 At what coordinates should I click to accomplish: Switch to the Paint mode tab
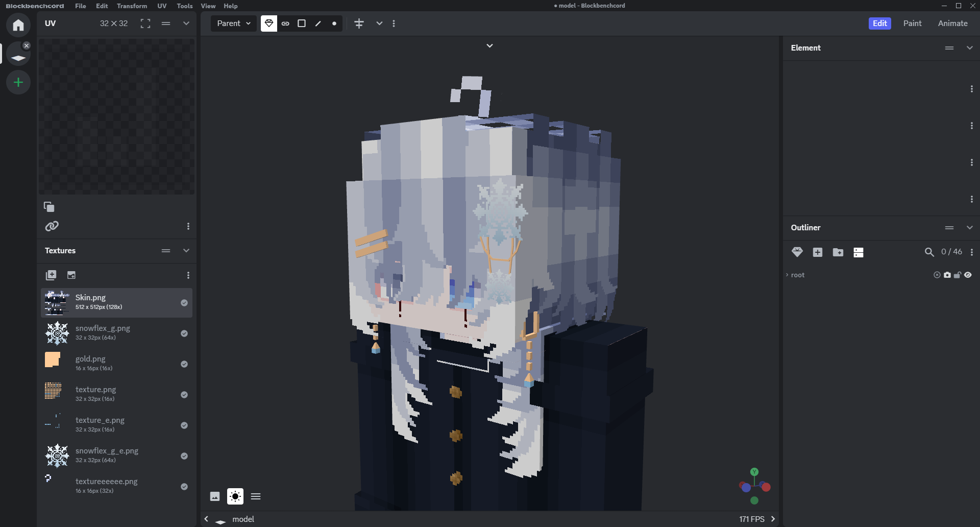912,23
